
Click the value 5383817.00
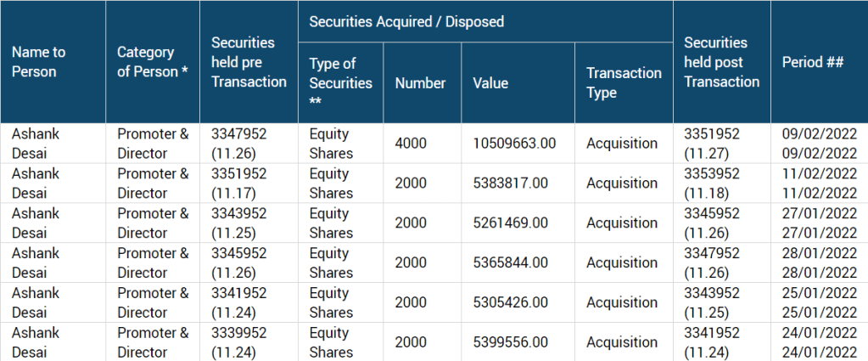[511, 183]
